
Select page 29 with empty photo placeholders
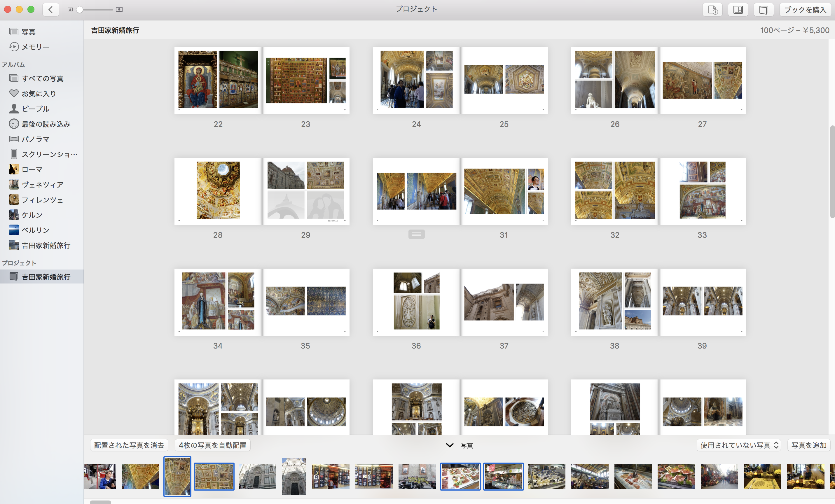[x=306, y=191]
